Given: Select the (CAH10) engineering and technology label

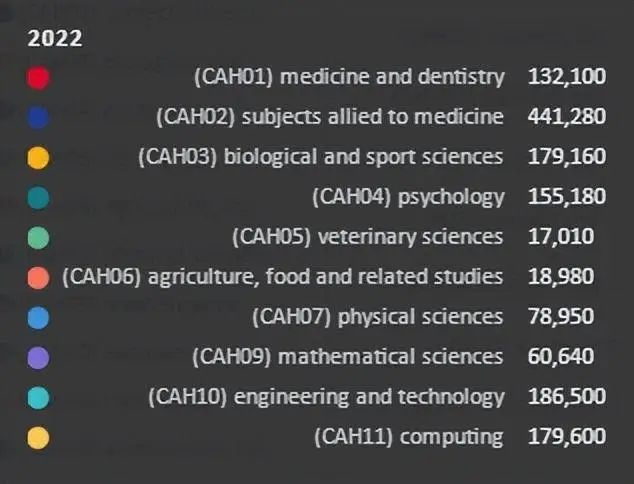Looking at the screenshot, I should 326,397.
